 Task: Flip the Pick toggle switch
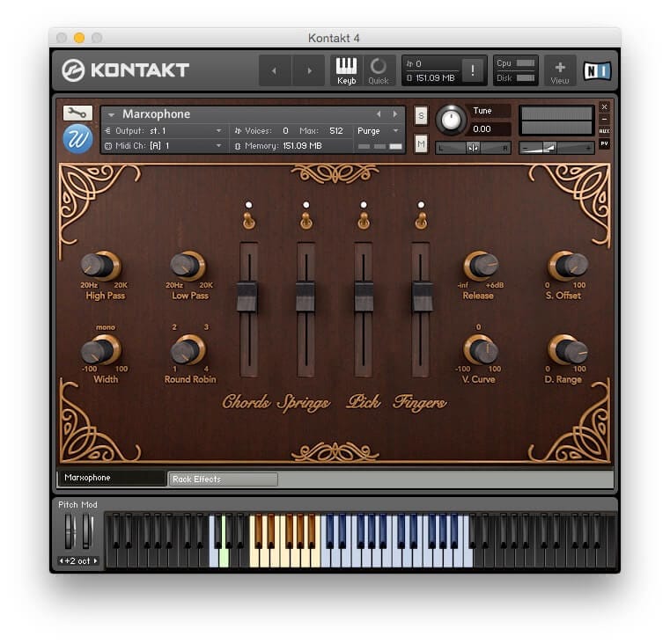(364, 220)
